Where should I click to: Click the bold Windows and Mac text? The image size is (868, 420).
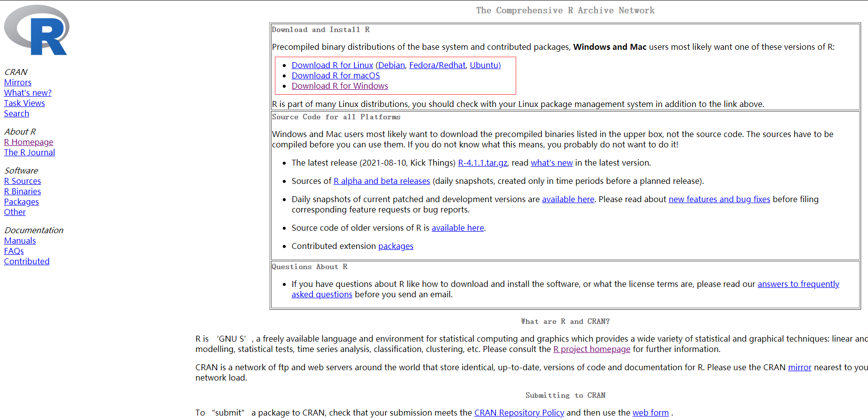click(609, 47)
